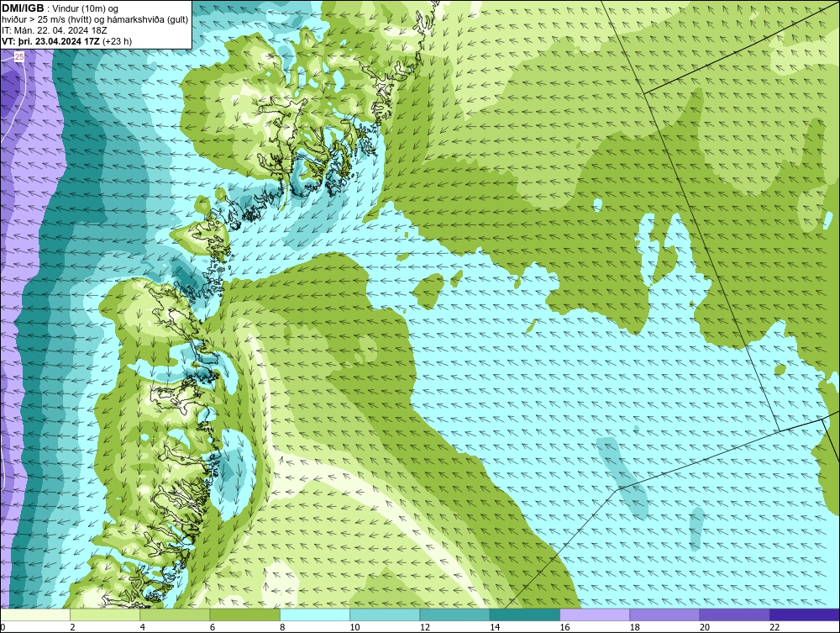Click the legend tick label '10'
The width and height of the screenshot is (840, 633).
pyautogui.click(x=354, y=628)
